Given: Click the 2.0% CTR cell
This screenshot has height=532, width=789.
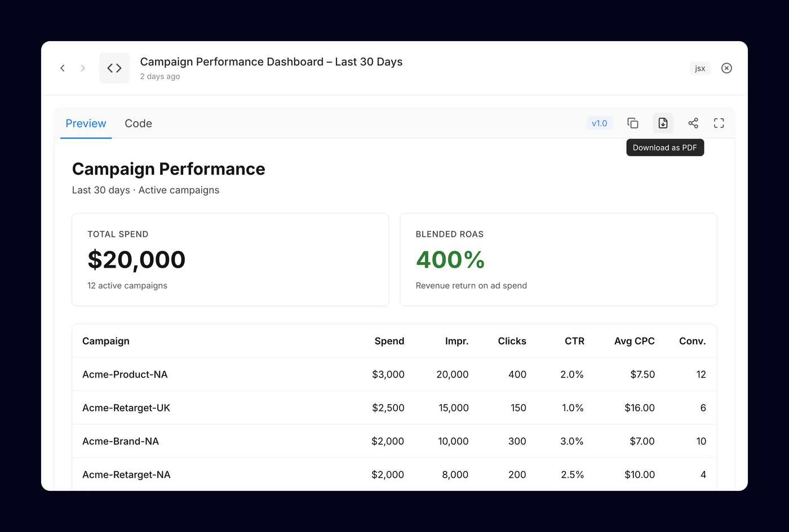Looking at the screenshot, I should coord(572,374).
